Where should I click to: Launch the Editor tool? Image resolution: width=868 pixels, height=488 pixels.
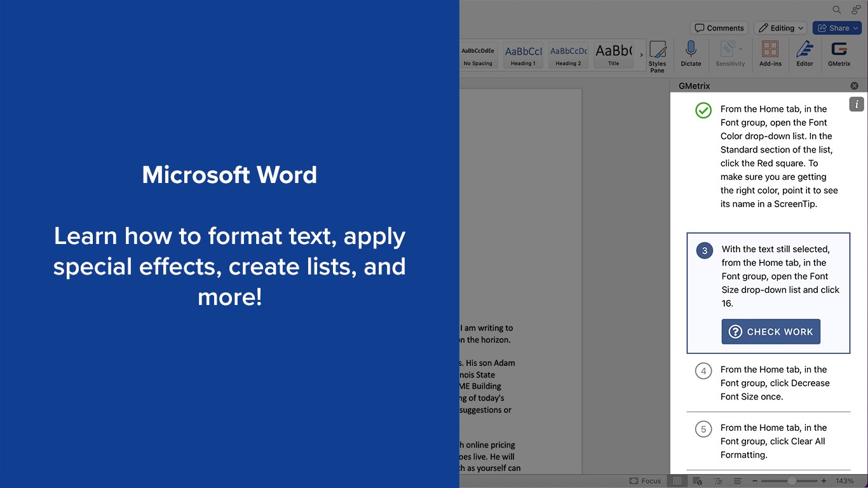pos(804,53)
